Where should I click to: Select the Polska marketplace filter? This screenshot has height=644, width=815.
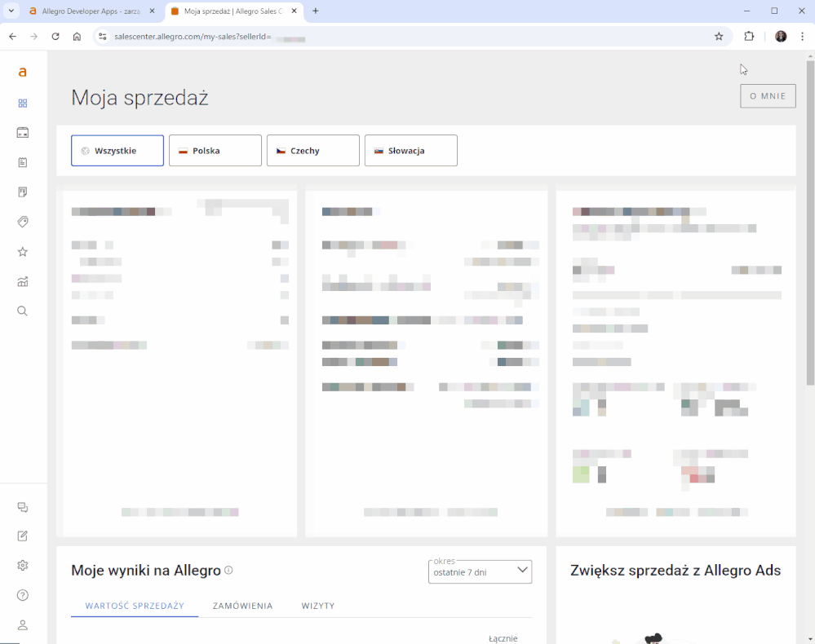[215, 151]
